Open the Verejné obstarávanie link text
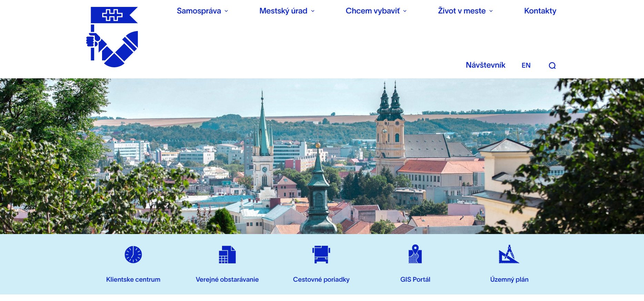The image size is (644, 301). (227, 280)
